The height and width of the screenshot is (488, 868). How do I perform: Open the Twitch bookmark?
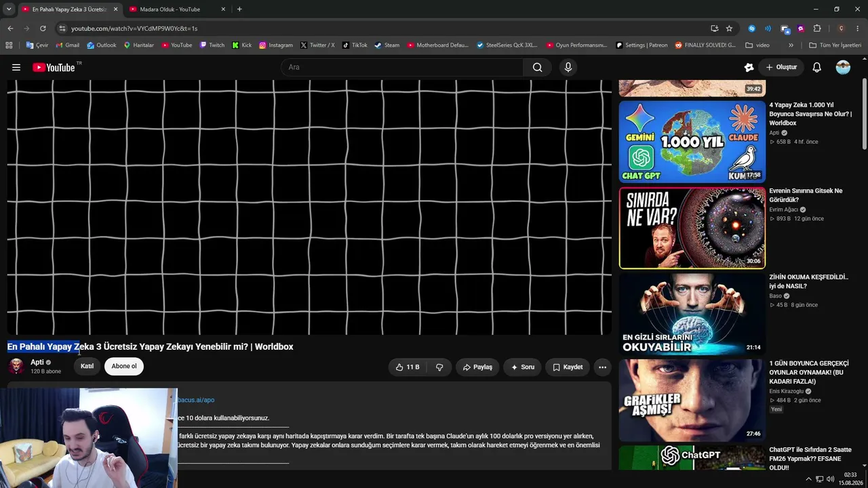[x=212, y=45]
